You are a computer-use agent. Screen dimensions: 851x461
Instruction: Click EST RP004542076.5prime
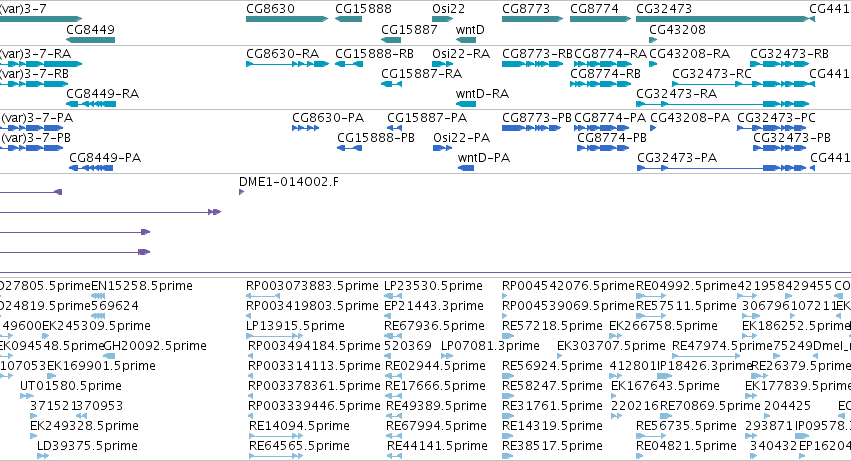click(x=568, y=286)
